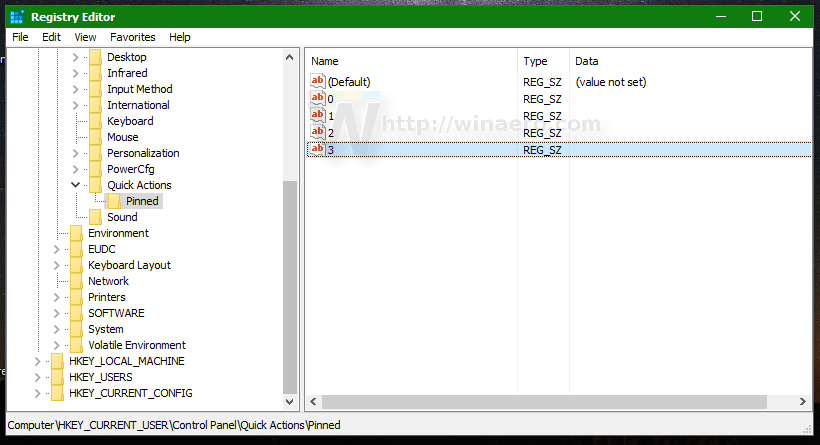Click the HKEY_USERS folder icon
The image size is (820, 445).
(57, 377)
